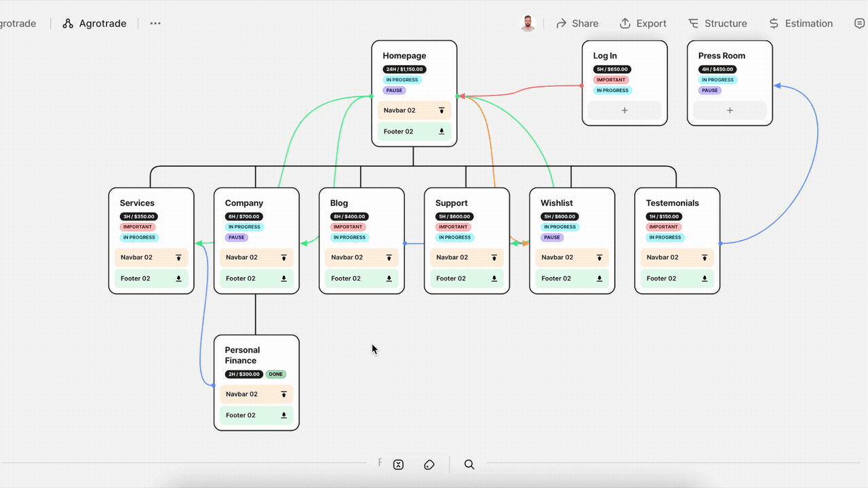Select the Company card title

tap(244, 203)
